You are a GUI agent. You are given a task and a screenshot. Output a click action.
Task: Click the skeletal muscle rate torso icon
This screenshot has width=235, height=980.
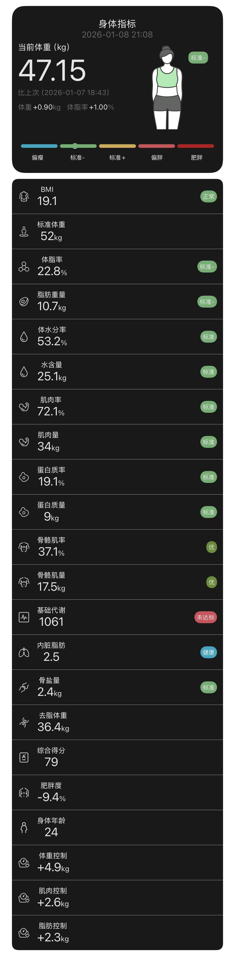(24, 547)
